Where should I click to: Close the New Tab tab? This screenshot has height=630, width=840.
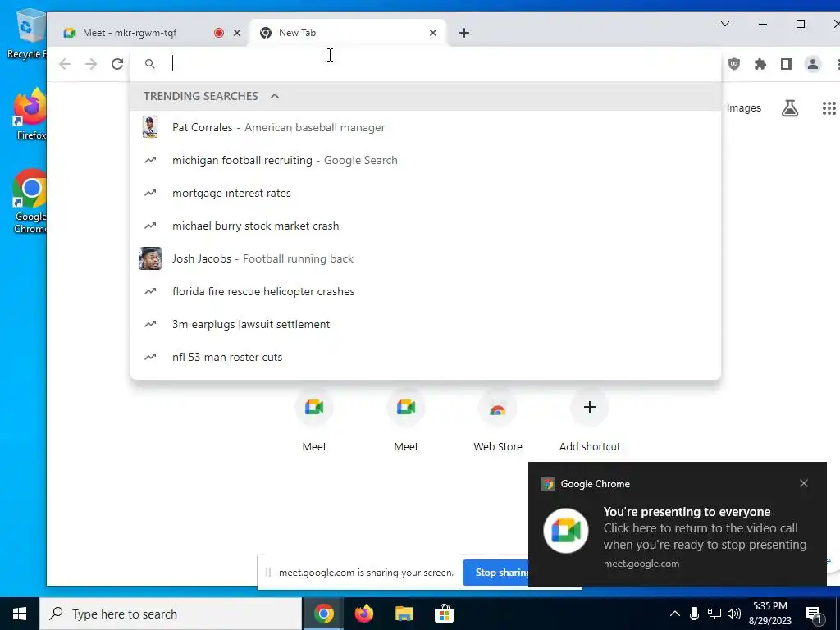(433, 33)
